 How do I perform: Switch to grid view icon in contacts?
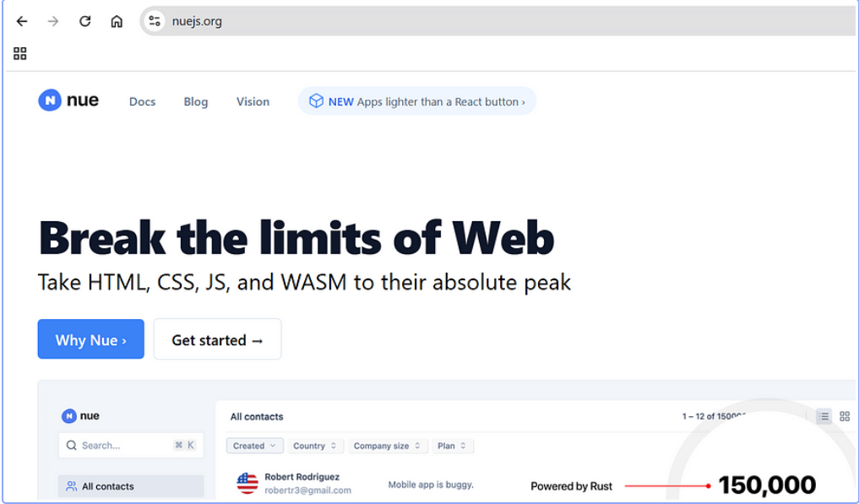[845, 416]
